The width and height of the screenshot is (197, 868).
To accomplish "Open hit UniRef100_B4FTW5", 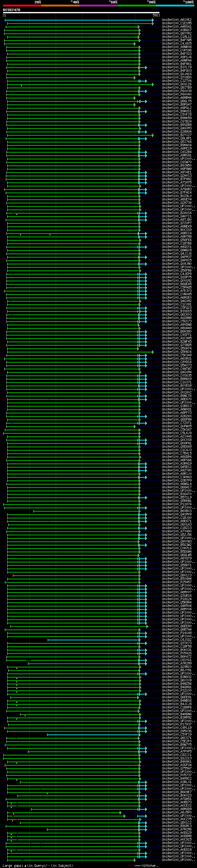I will click(177, 40).
